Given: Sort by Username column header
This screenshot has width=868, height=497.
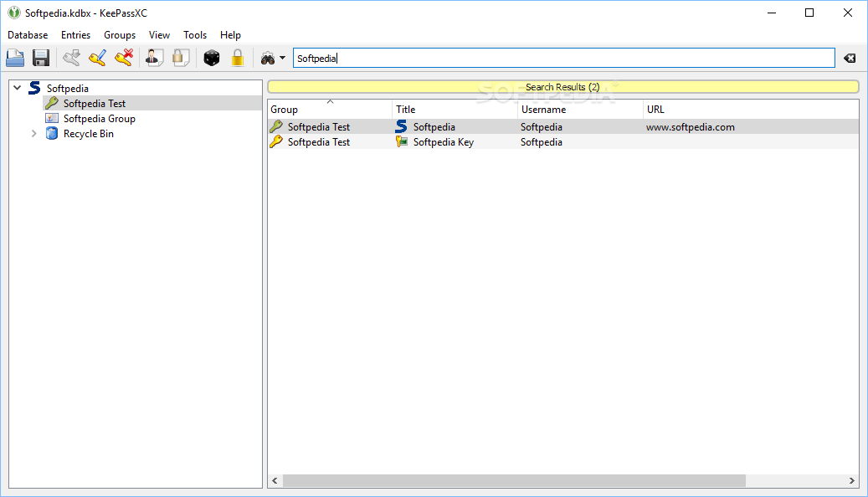Looking at the screenshot, I should (580, 109).
